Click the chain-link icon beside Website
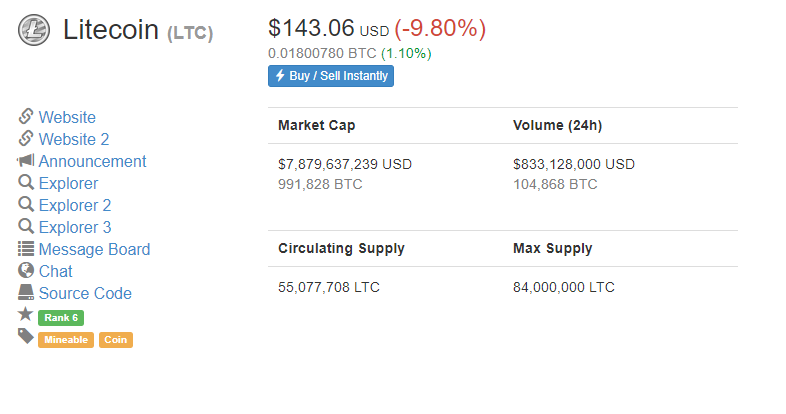 [x=26, y=116]
